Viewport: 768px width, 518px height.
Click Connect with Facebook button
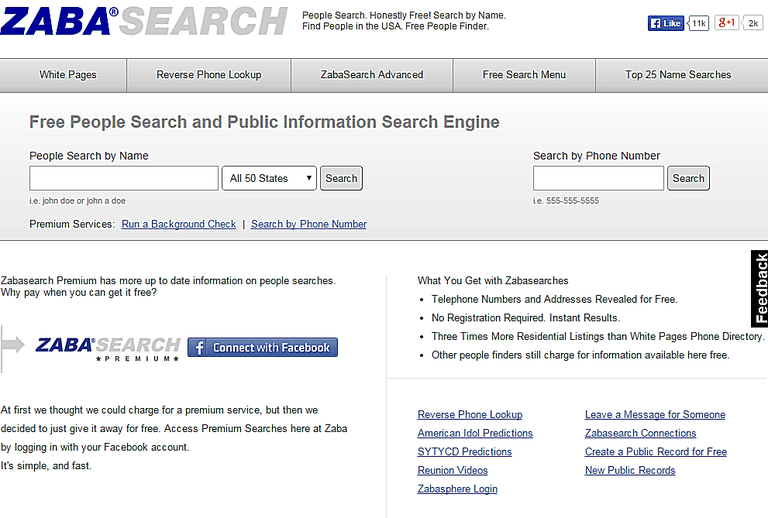tap(263, 347)
